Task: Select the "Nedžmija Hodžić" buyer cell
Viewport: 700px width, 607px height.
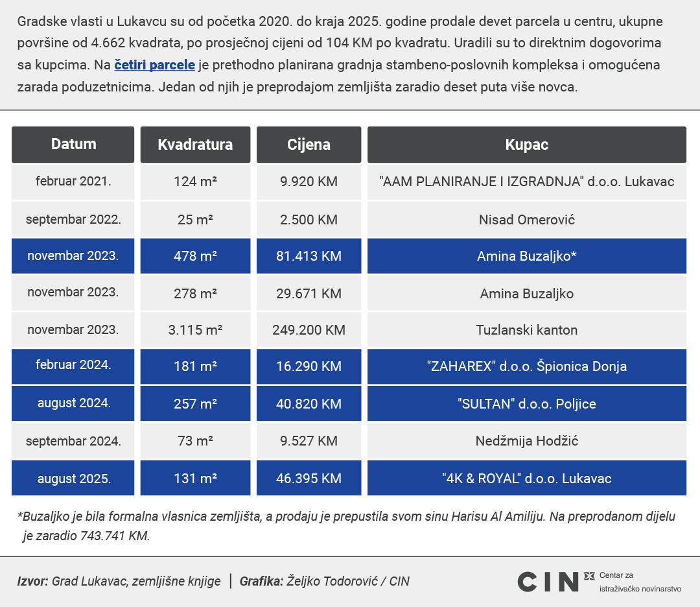Action: [x=526, y=442]
